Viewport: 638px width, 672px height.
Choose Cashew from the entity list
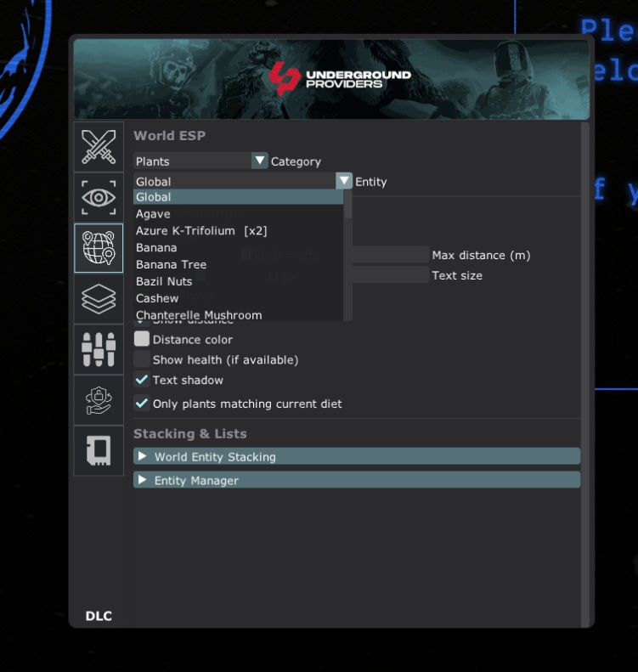click(238, 298)
